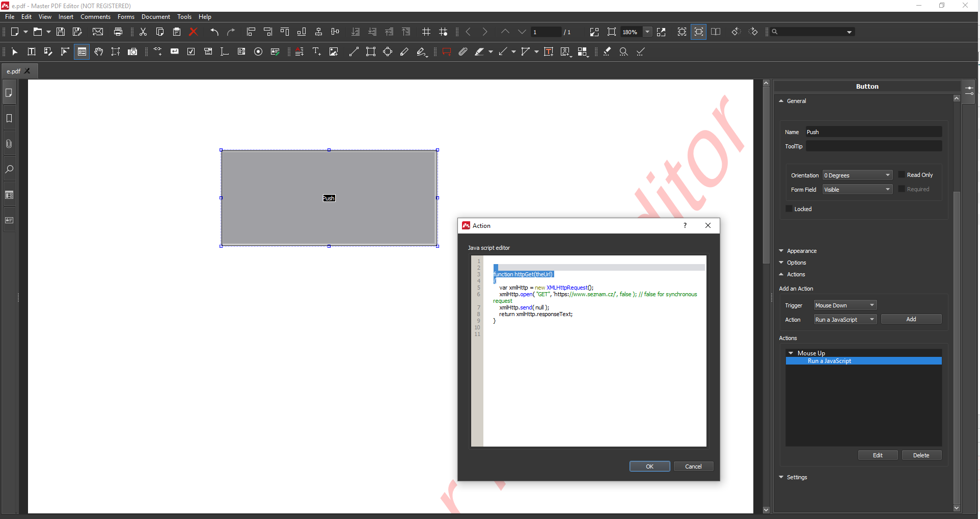Screen dimensions: 980x519
Task: Click the Paste clipboard icon
Action: pyautogui.click(x=177, y=32)
